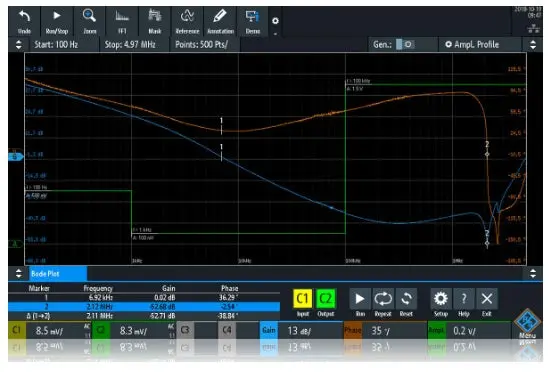Click the Repeat loop icon
The height and width of the screenshot is (373, 549).
coord(383,299)
